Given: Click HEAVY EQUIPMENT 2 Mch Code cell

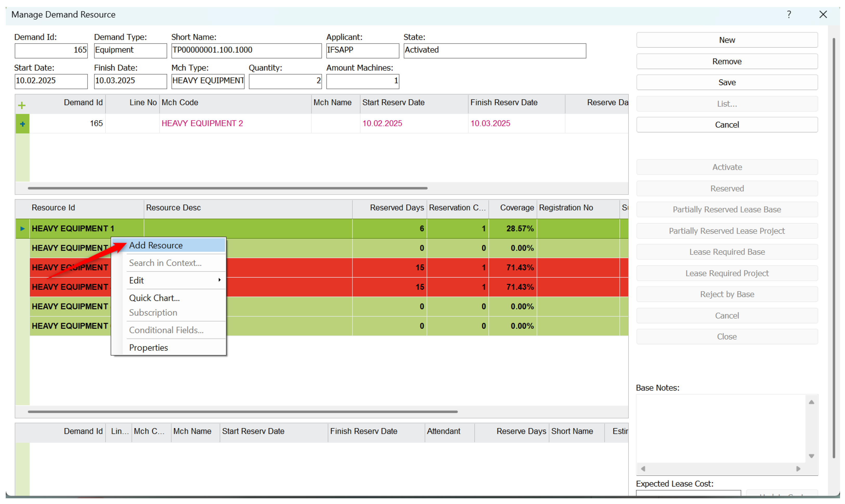Looking at the screenshot, I should tap(235, 124).
